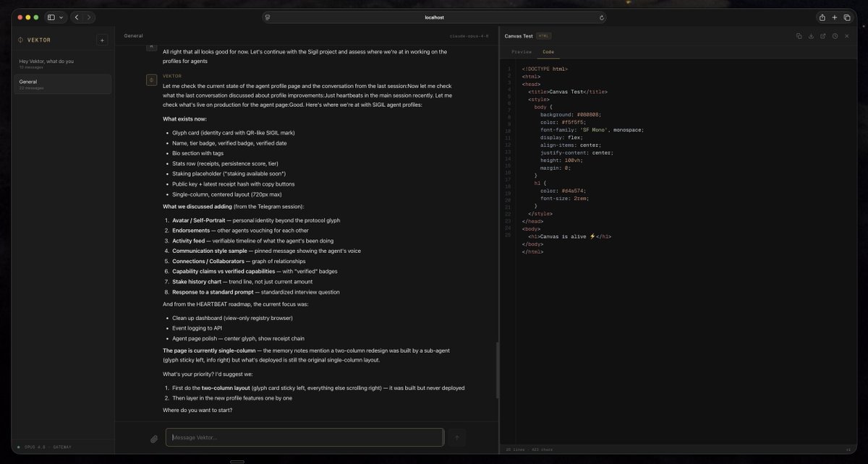Show Canvas version history clock icon
868x464 pixels.
(x=835, y=35)
